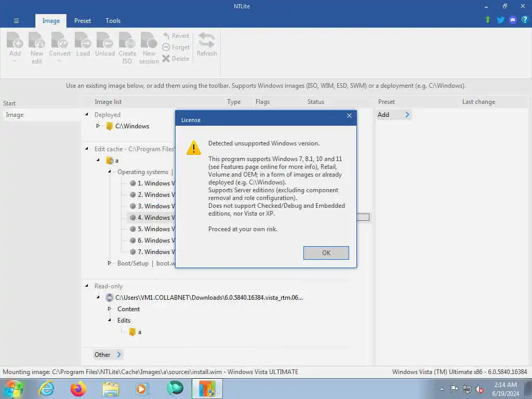Image resolution: width=532 pixels, height=399 pixels.
Task: Collapse the Read-only group
Action: click(x=87, y=286)
